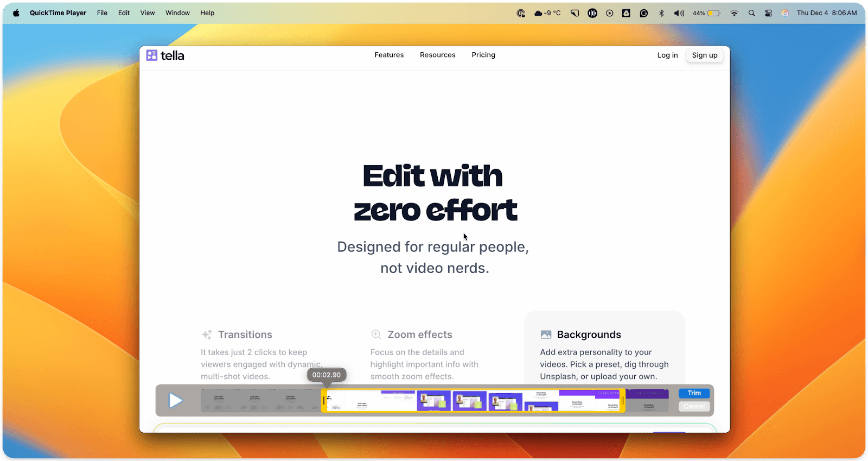Click the tag-shaped menu bar icon
Image resolution: width=868 pixels, height=461 pixels.
[x=575, y=13]
